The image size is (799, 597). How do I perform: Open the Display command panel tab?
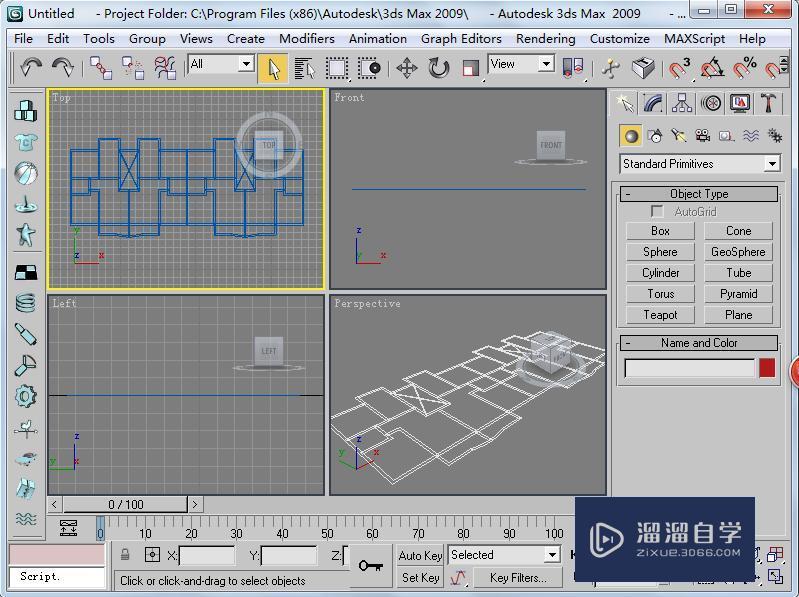[x=740, y=103]
